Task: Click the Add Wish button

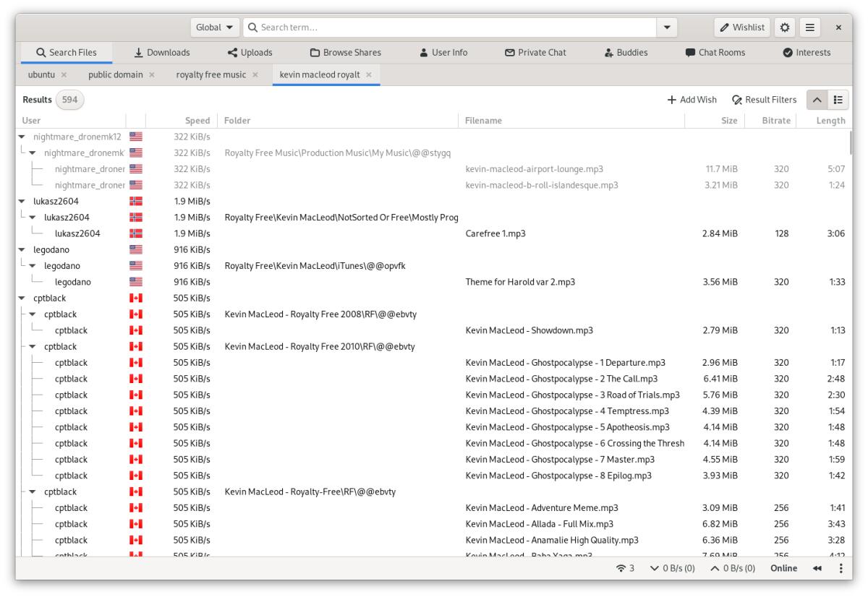Action: coord(690,99)
